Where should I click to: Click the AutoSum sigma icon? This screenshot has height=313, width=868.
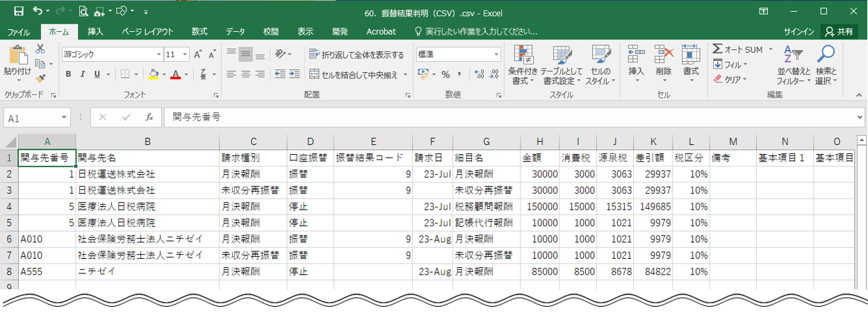(718, 49)
